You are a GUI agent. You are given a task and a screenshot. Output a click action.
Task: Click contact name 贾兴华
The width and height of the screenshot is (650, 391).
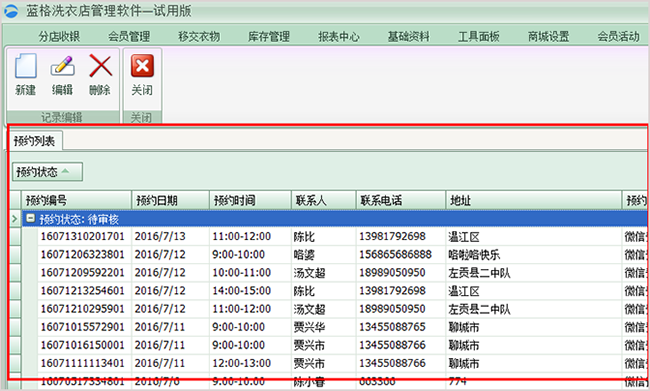click(x=309, y=327)
